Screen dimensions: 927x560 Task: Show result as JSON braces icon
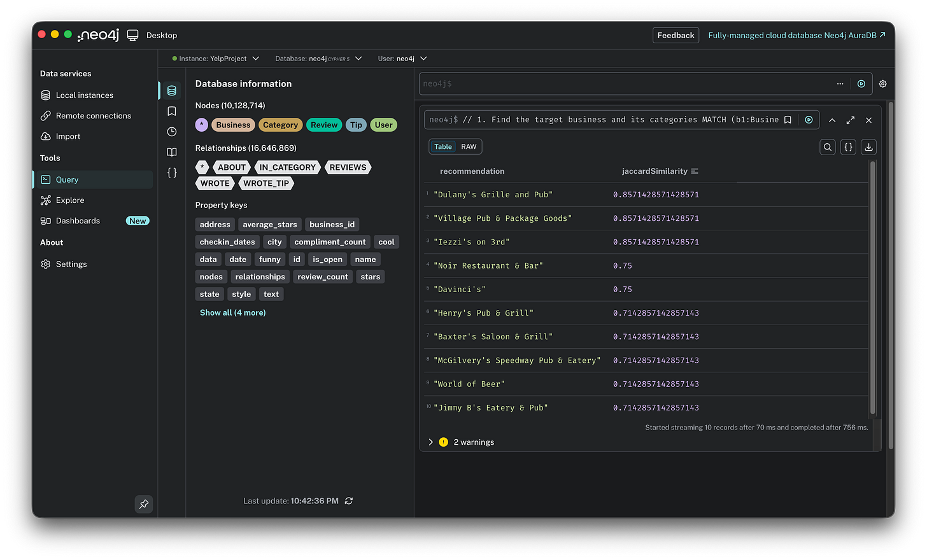(x=848, y=147)
